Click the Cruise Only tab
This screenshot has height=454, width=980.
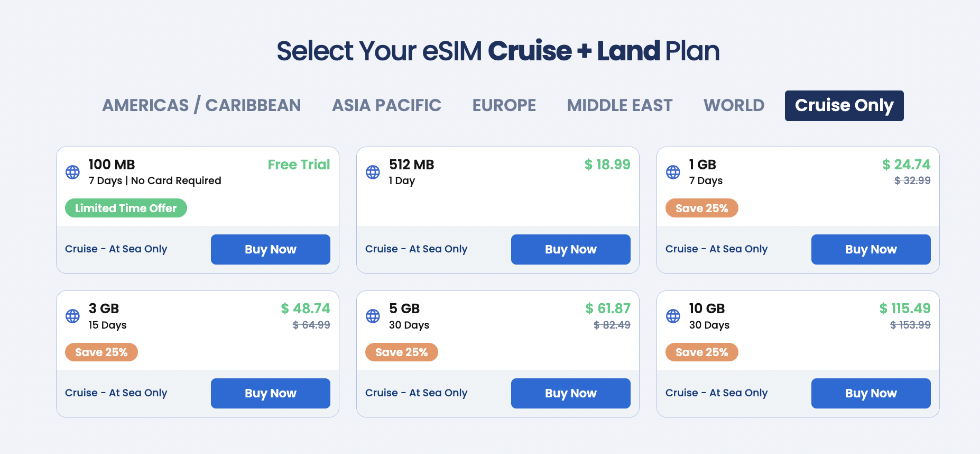pyautogui.click(x=844, y=106)
